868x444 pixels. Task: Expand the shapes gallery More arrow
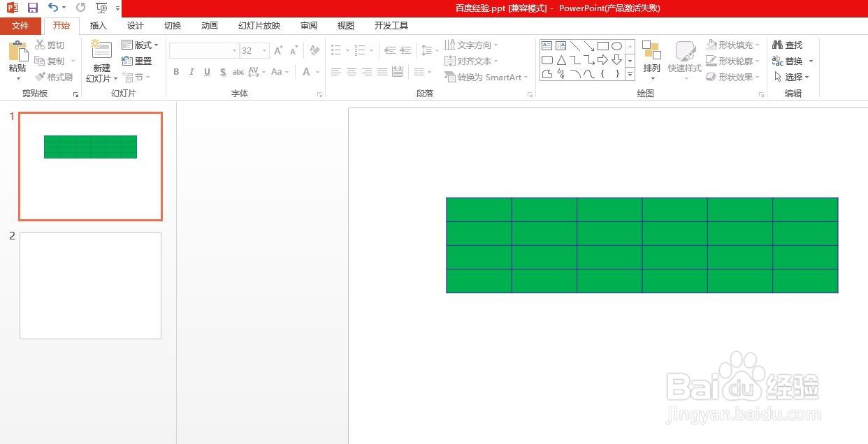pos(630,74)
